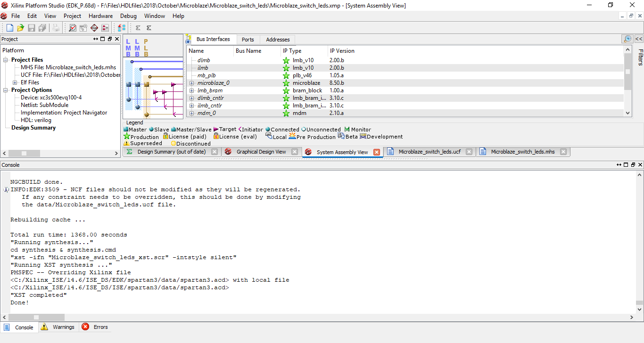
Task: Expand the dlmb_cntlr instance
Action: pyautogui.click(x=192, y=98)
